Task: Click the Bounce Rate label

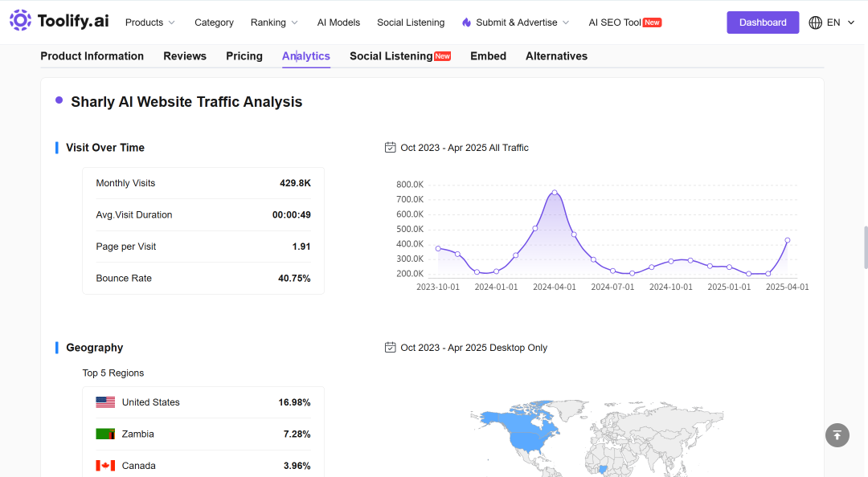Action: coord(124,279)
